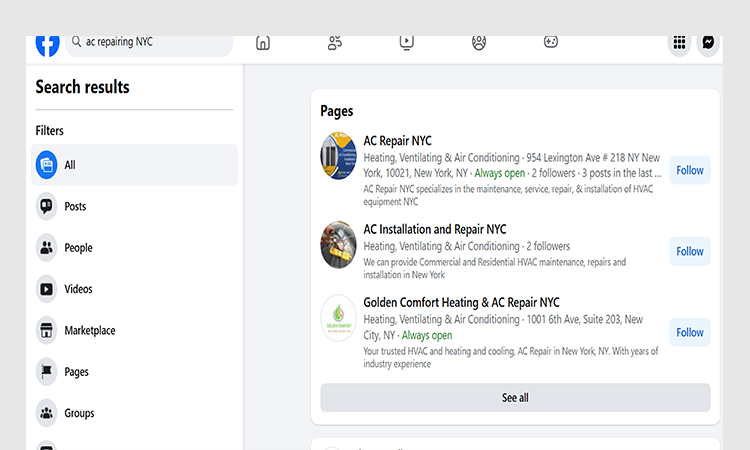This screenshot has width=750, height=450.
Task: Open the Groups icon in top bar
Action: (x=479, y=43)
